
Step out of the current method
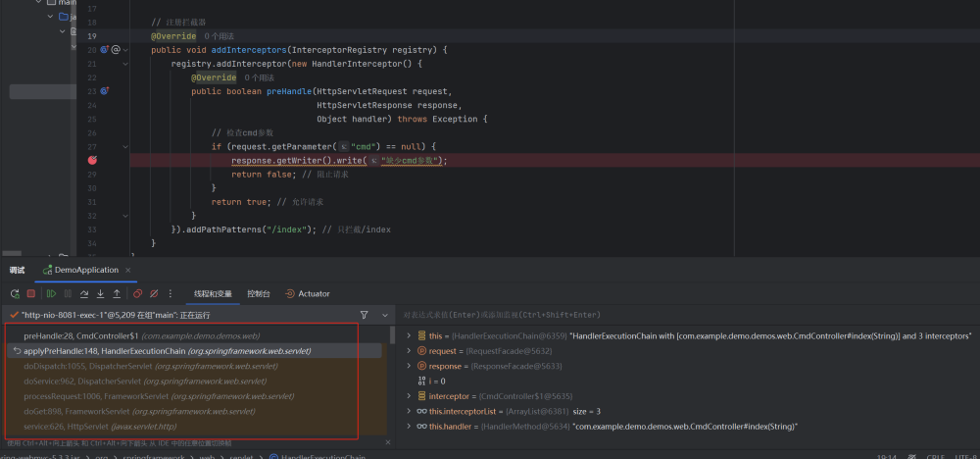[x=117, y=293]
